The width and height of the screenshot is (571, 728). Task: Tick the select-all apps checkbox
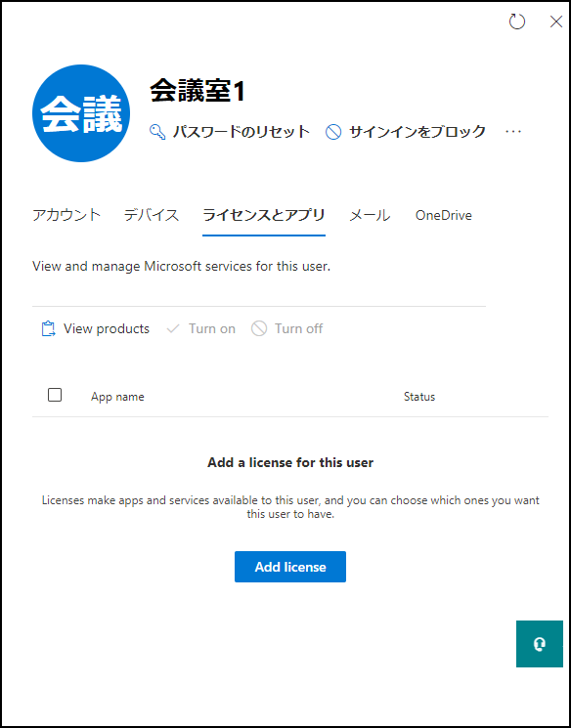click(55, 395)
